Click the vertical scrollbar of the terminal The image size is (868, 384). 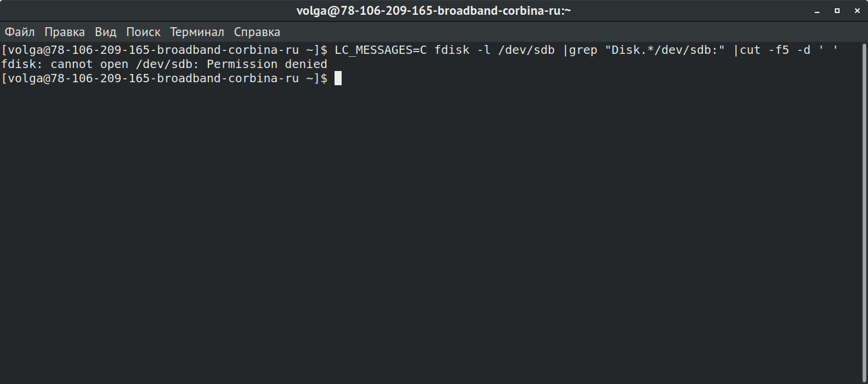(864, 207)
